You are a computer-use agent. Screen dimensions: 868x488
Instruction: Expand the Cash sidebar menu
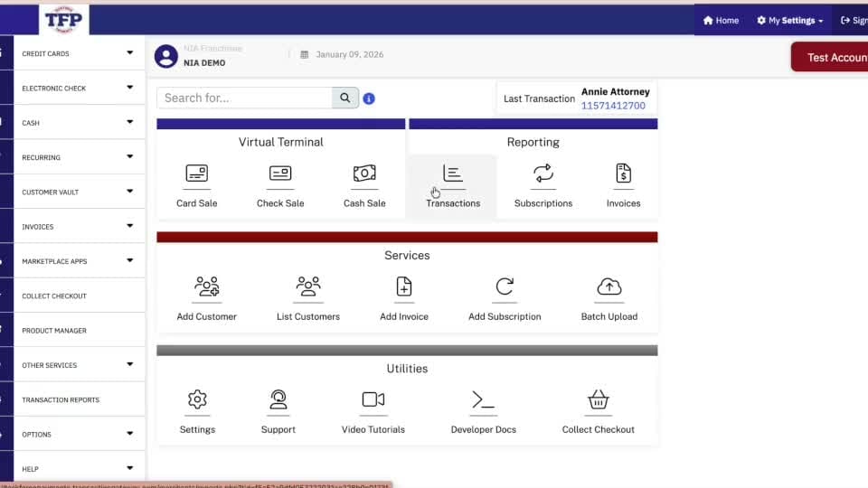[80, 123]
